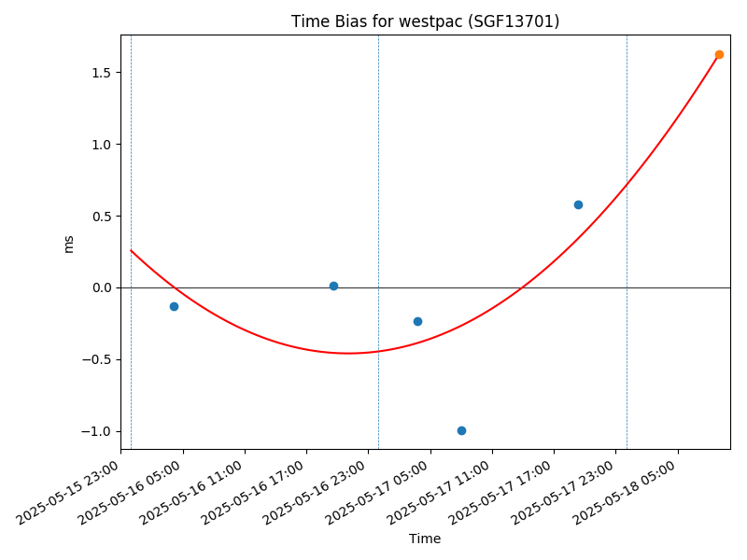Click the '1.0' y-axis tick label
This screenshot has width=747, height=560.
(102, 145)
